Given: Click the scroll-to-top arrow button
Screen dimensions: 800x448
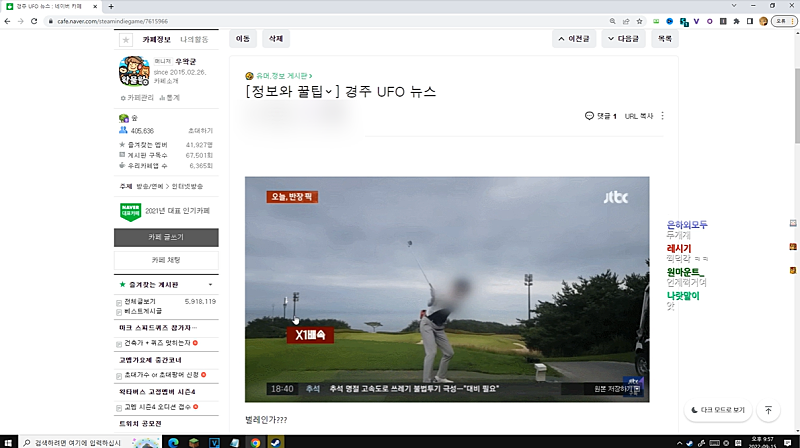Looking at the screenshot, I should [x=768, y=410].
